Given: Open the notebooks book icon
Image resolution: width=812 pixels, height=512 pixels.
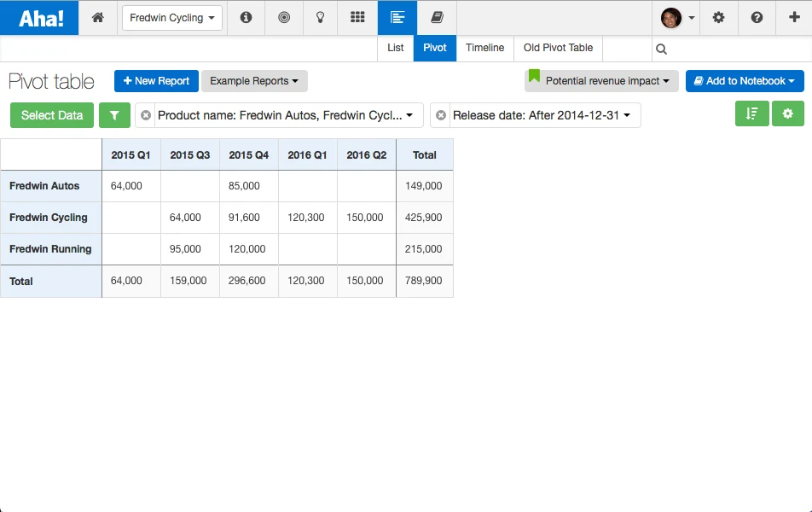Looking at the screenshot, I should coord(437,18).
